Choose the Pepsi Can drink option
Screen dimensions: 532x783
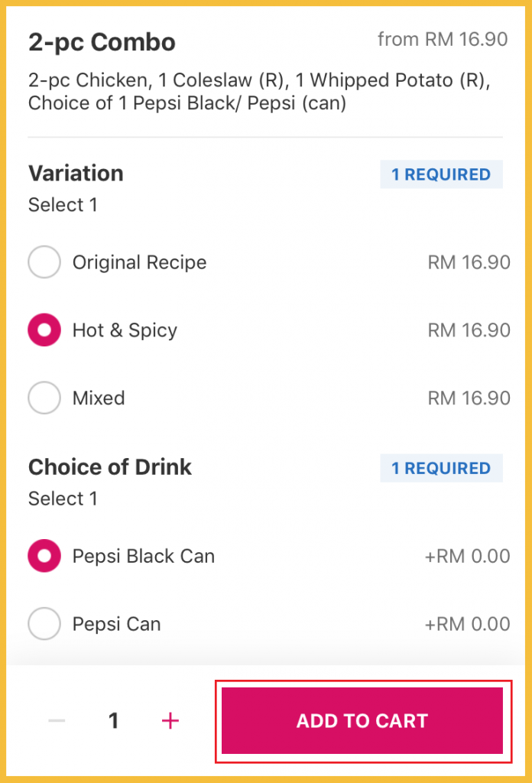44,624
